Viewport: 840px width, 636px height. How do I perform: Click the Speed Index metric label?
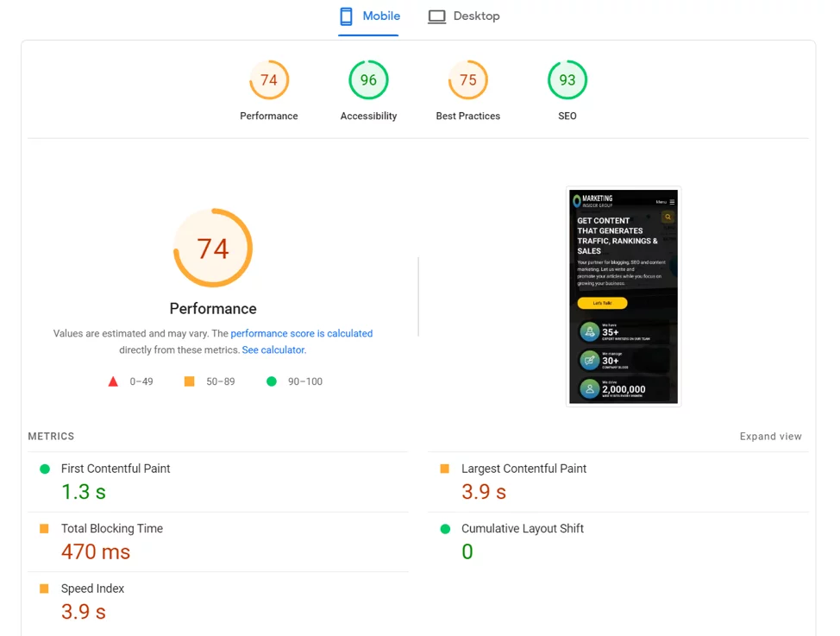point(92,589)
